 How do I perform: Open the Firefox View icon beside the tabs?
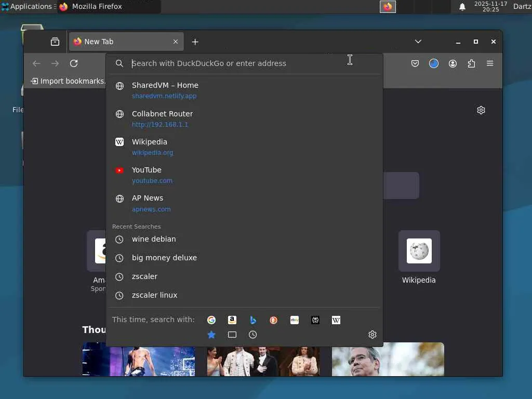click(x=55, y=42)
